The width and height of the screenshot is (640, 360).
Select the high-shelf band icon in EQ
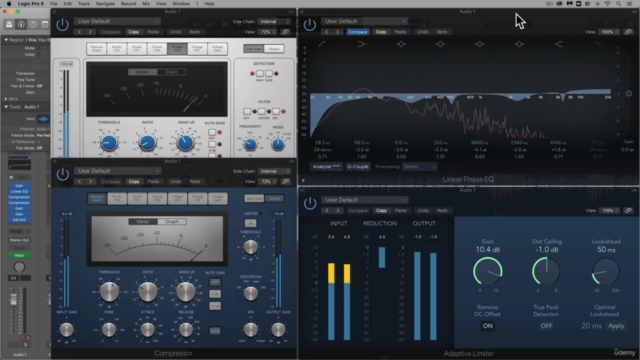pos(558,44)
